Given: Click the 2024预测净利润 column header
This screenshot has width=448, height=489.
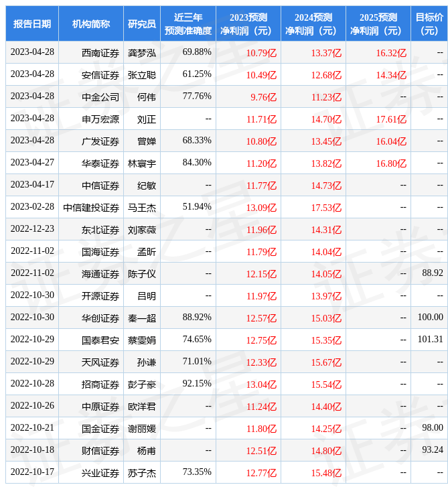Looking at the screenshot, I should 313,23.
